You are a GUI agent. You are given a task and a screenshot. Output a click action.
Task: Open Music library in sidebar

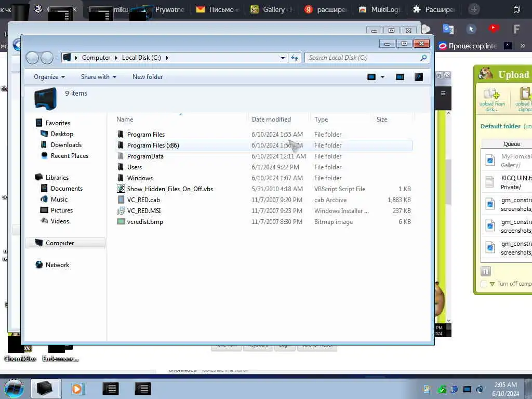point(59,199)
